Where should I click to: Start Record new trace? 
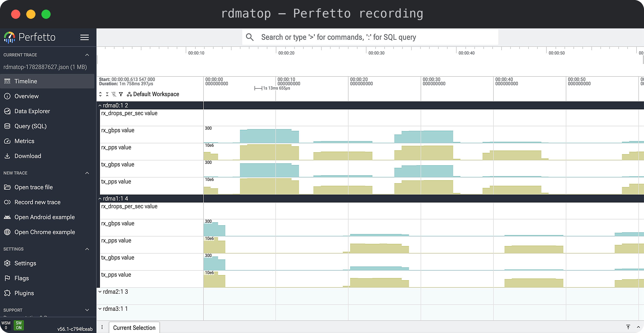47,202
